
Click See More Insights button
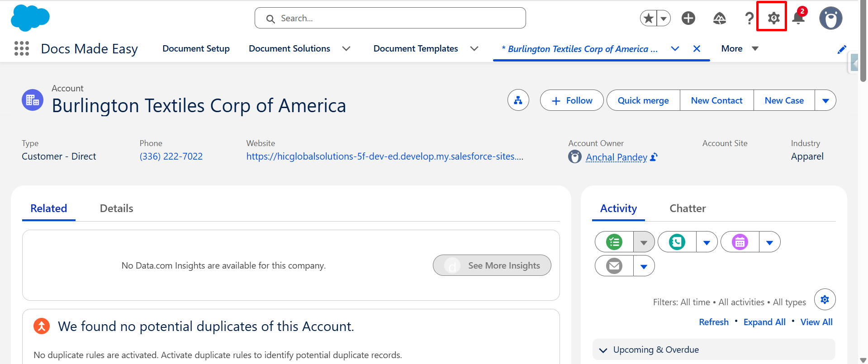[x=492, y=265]
